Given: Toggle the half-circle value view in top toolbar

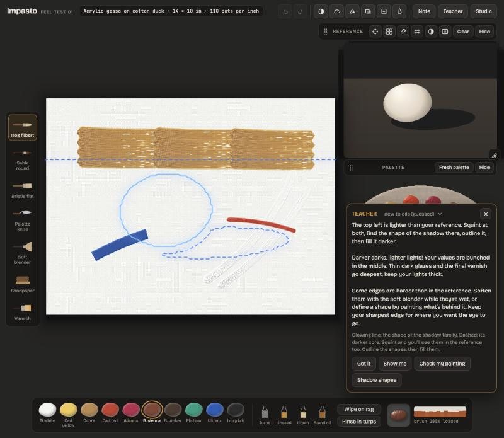Looking at the screenshot, I should [x=321, y=11].
